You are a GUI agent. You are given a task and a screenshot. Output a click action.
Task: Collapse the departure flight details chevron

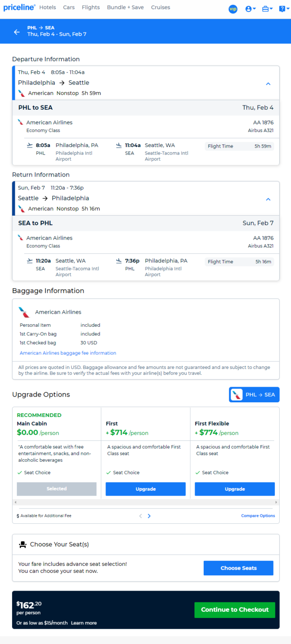point(268,84)
